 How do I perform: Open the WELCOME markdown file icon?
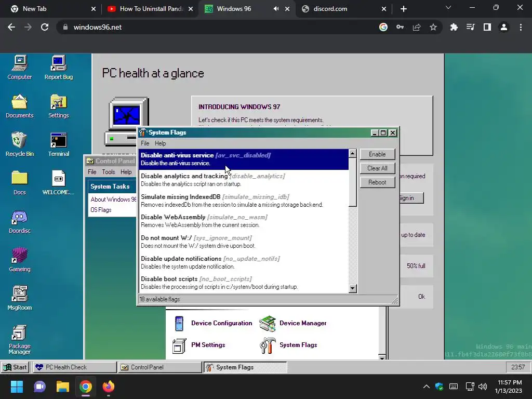click(58, 182)
